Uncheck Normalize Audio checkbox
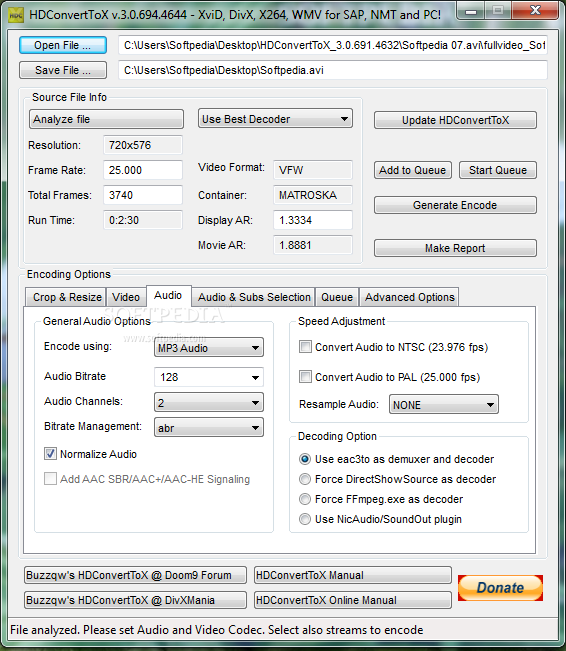566x651 pixels. [50, 454]
